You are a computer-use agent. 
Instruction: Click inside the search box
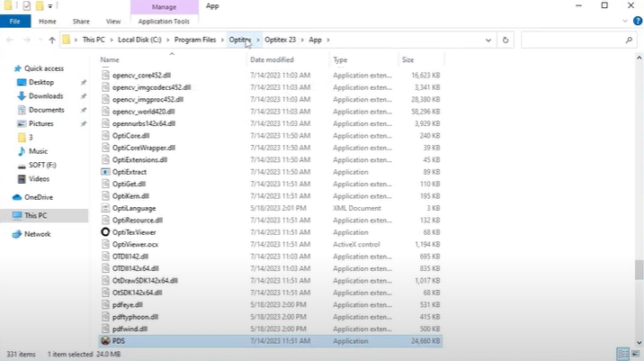point(576,41)
